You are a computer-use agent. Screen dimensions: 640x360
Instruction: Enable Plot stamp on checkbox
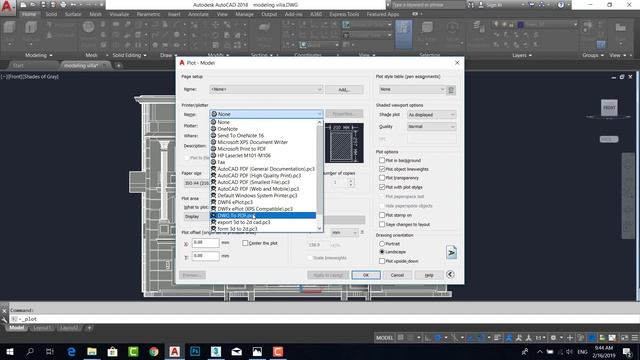tap(382, 215)
